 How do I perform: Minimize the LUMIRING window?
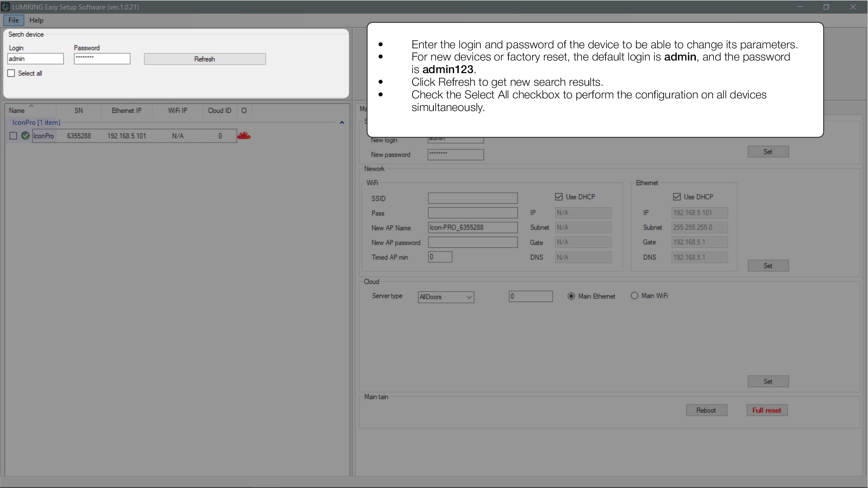pos(800,7)
